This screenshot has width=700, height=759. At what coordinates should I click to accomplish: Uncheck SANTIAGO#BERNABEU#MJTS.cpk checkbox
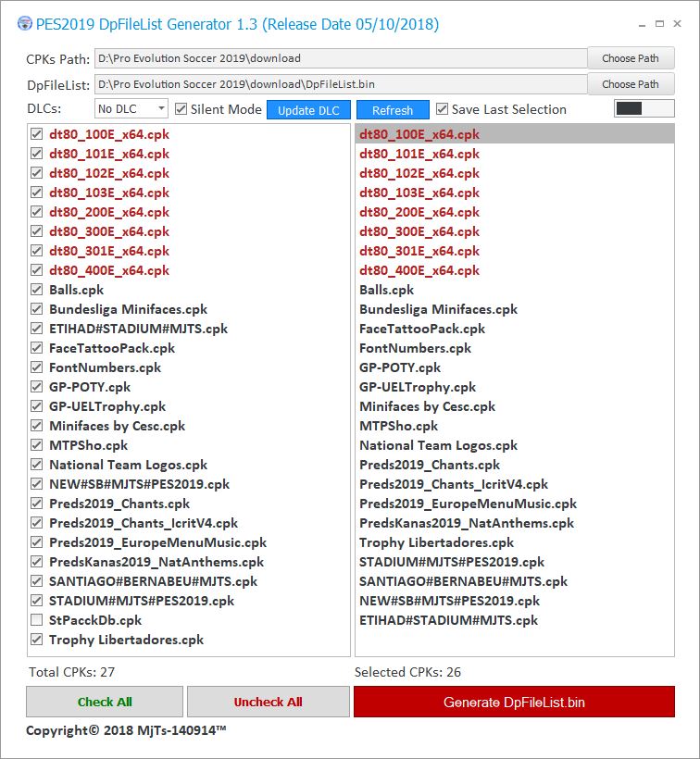point(36,581)
